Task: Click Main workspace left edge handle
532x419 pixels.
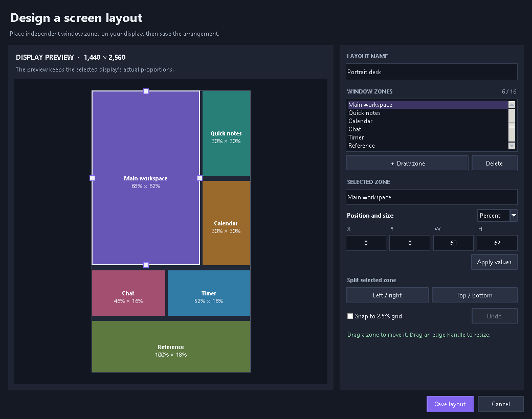Action: point(92,178)
